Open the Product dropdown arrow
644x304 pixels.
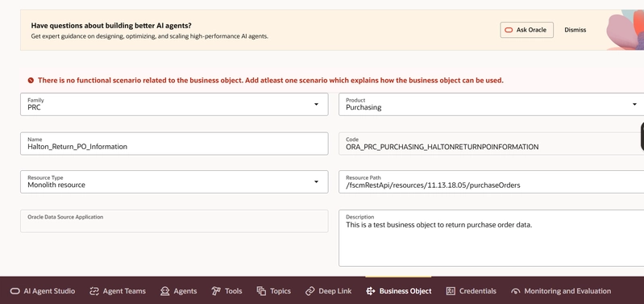[634, 104]
